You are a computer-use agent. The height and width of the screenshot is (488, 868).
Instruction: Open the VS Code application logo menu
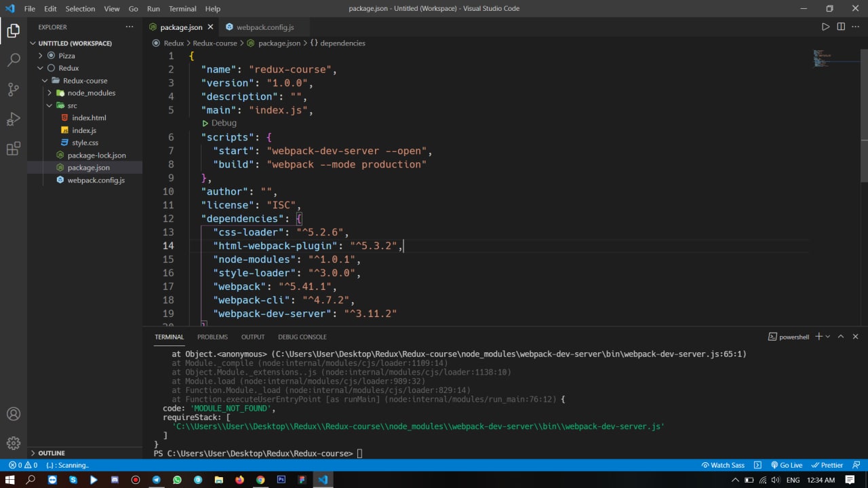pyautogui.click(x=9, y=9)
